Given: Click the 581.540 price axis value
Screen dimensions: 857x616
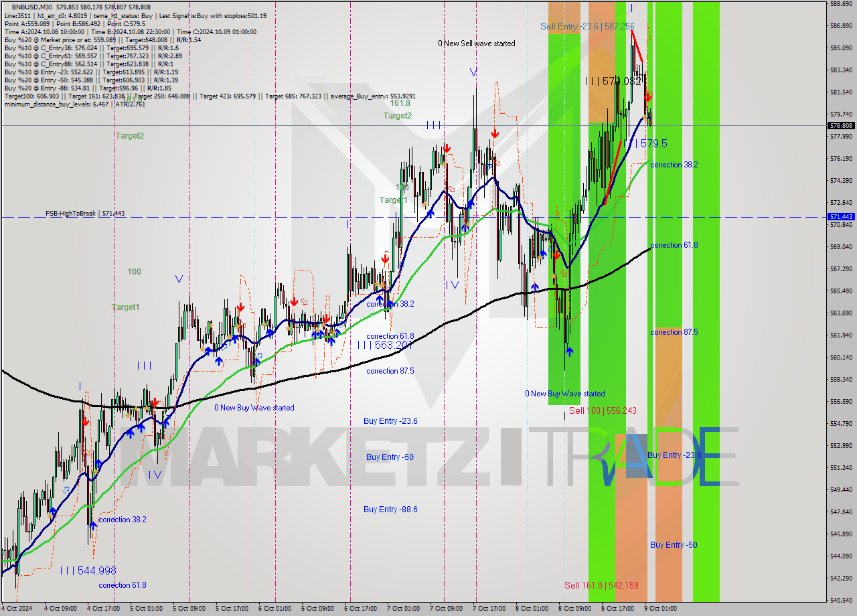Looking at the screenshot, I should coord(841,92).
